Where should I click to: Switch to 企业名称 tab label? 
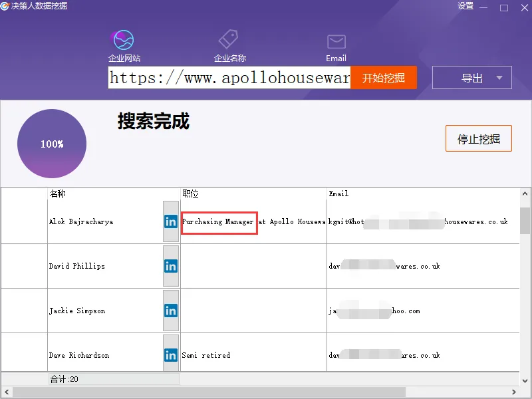click(x=230, y=59)
